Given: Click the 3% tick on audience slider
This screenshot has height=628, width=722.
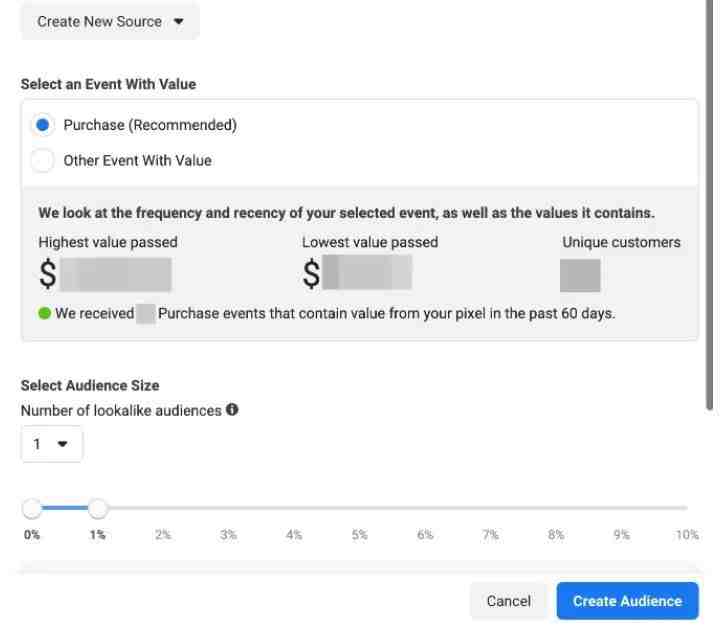Looking at the screenshot, I should click(x=228, y=535).
